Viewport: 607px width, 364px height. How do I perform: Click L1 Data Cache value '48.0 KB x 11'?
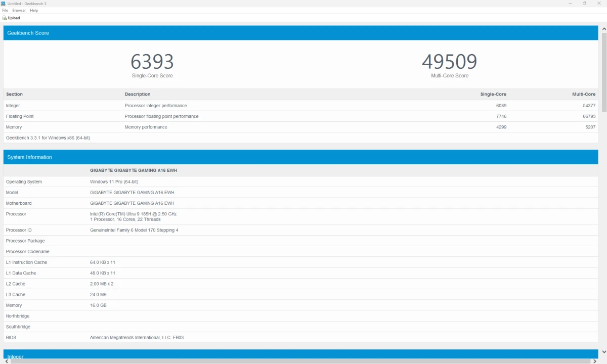pyautogui.click(x=103, y=273)
